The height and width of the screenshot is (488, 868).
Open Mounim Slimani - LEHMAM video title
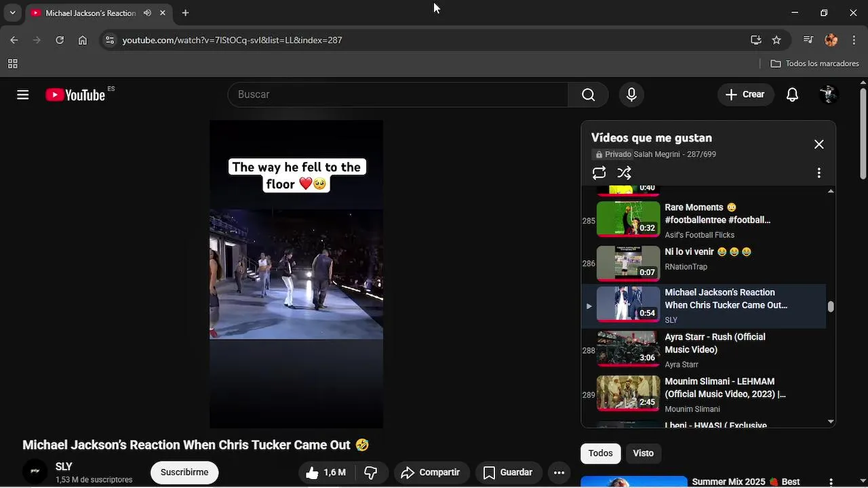coord(725,388)
